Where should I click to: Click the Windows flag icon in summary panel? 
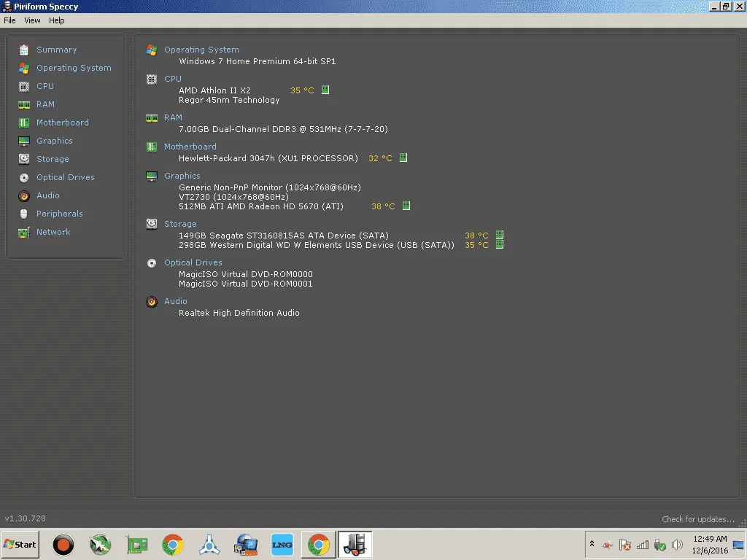pos(152,50)
